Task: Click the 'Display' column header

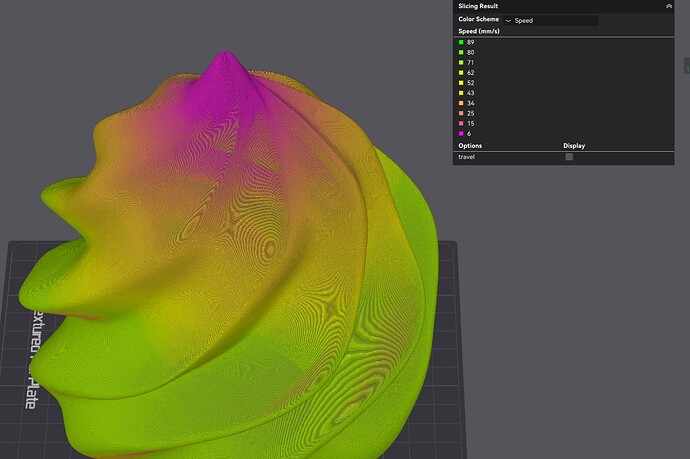Action: point(574,146)
